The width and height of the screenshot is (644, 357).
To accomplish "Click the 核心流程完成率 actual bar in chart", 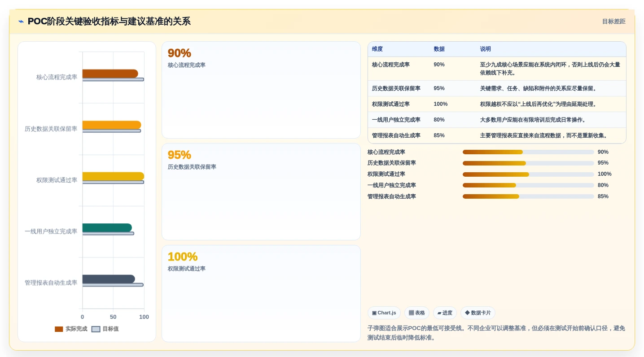I will [110, 74].
